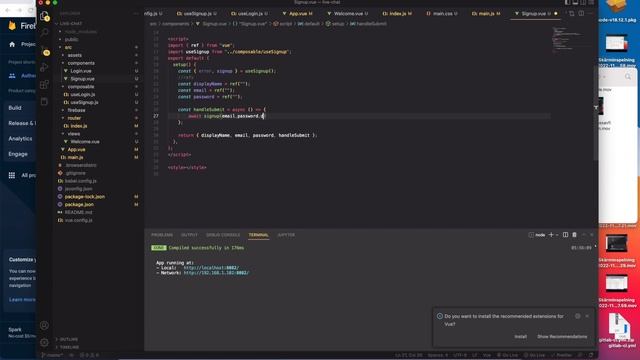Click the notifications bell in status bar

(591, 355)
